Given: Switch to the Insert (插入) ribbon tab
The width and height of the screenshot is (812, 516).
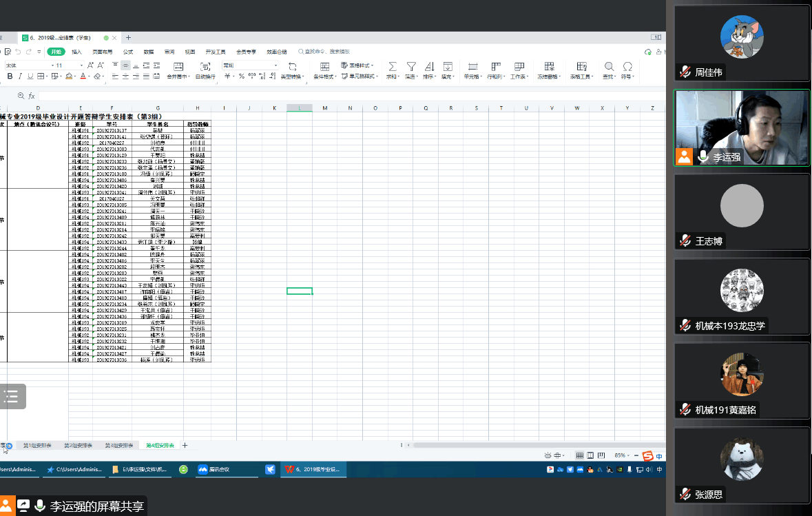Looking at the screenshot, I should tap(76, 52).
